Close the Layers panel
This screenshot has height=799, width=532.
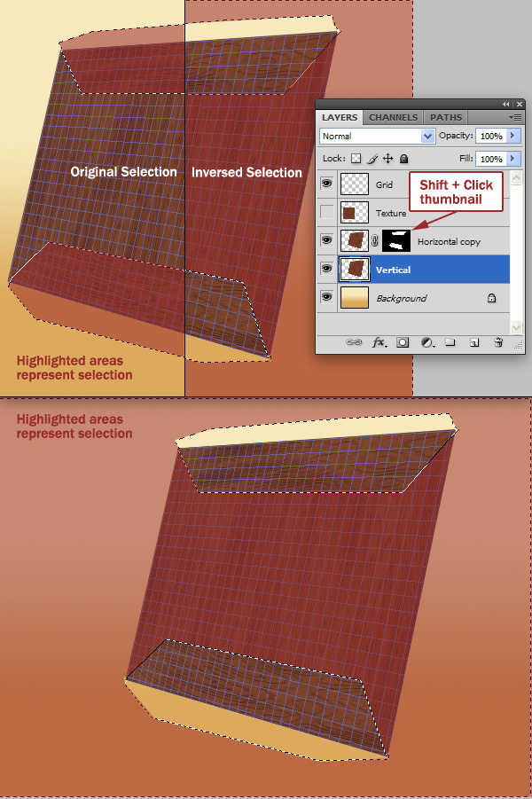(520, 104)
